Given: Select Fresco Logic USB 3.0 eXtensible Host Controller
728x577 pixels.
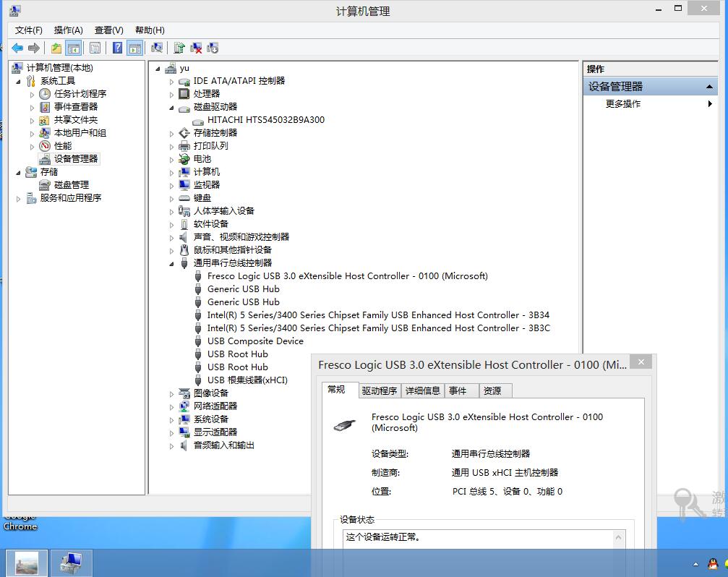Looking at the screenshot, I should pos(347,275).
